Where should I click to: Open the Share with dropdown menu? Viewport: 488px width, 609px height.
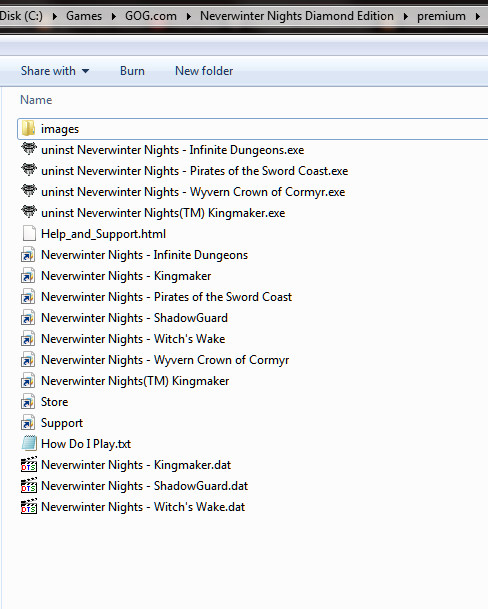pos(55,71)
